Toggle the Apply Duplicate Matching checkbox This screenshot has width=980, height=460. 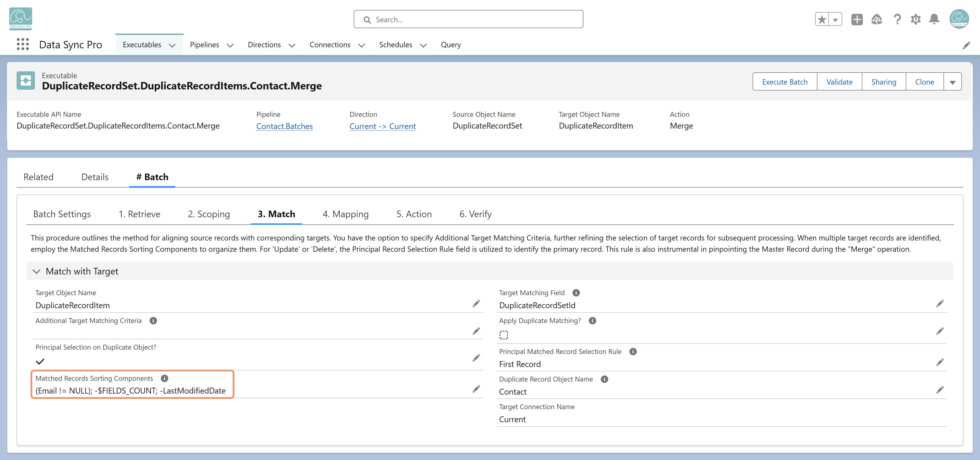pos(504,335)
